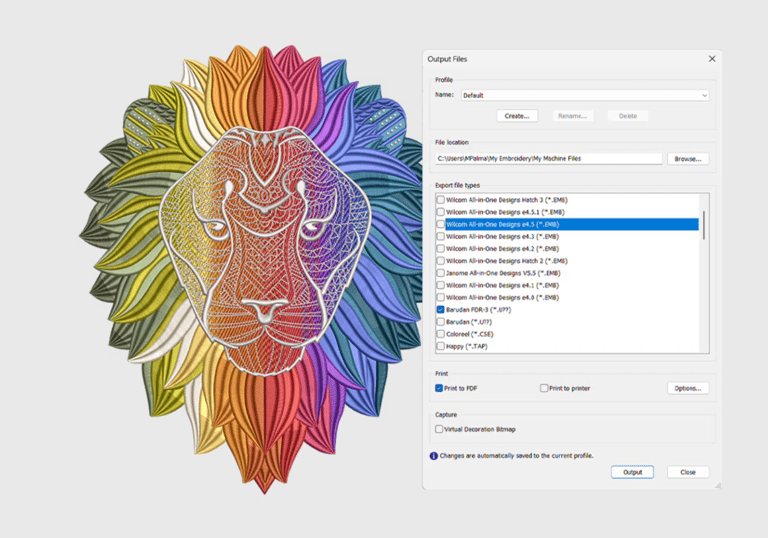Click the Delete profile button
768x538 pixels.
(x=628, y=116)
